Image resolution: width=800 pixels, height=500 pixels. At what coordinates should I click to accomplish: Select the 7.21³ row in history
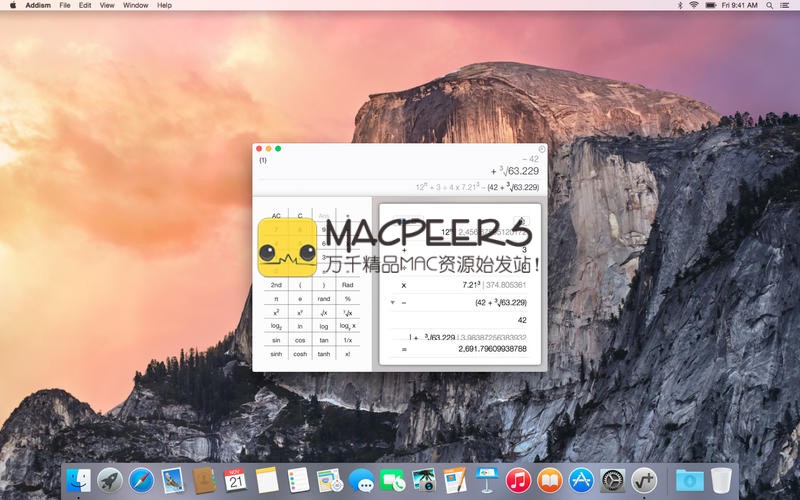coord(460,284)
